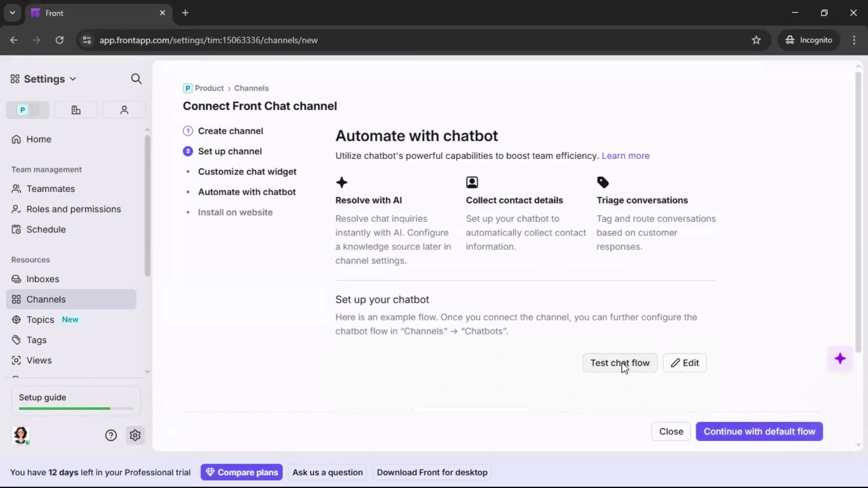
Task: Go to the Create channel step
Action: click(230, 131)
